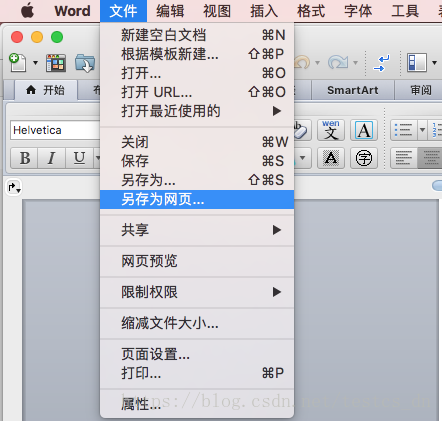
Task: Choose 网页预览 menu entry
Action: point(197,261)
